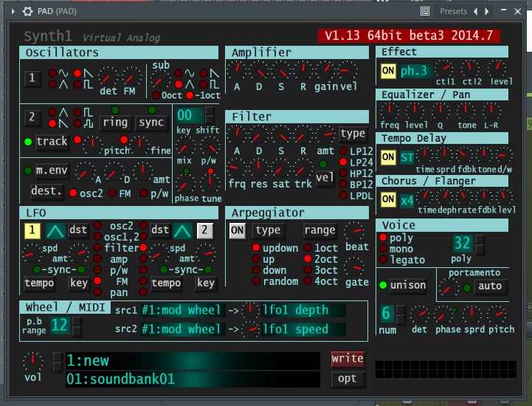Open the plugin settings gear icon

[27, 11]
